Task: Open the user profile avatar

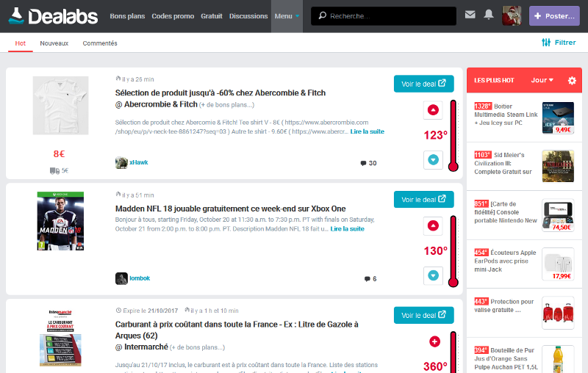Action: coord(512,15)
